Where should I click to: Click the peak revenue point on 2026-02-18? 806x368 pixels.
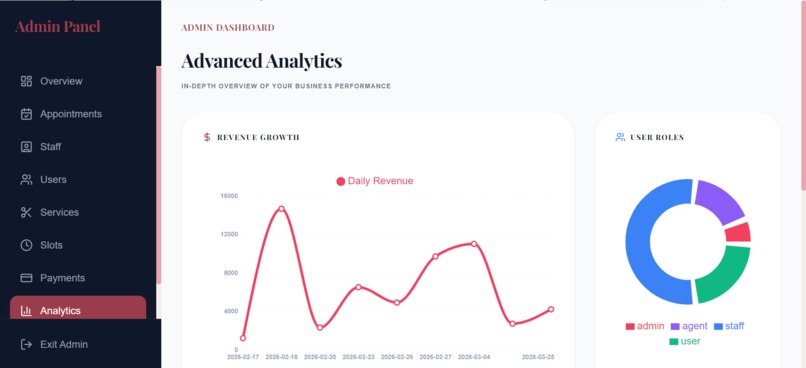click(x=281, y=209)
